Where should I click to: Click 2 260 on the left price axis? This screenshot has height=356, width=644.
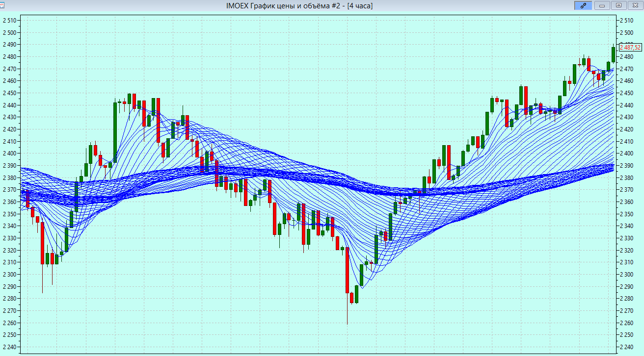[x=10, y=323]
